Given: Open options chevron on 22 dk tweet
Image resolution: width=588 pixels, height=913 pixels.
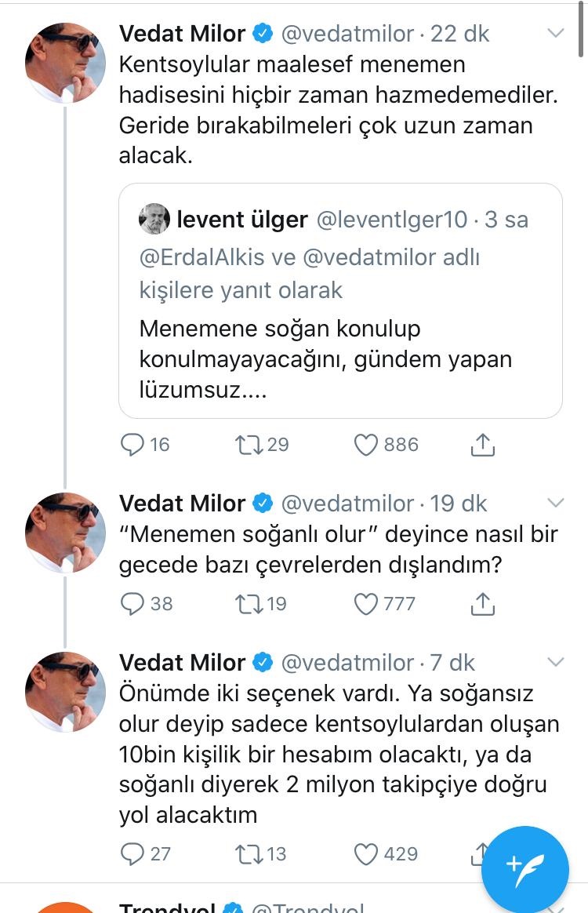Looking at the screenshot, I should pyautogui.click(x=555, y=34).
